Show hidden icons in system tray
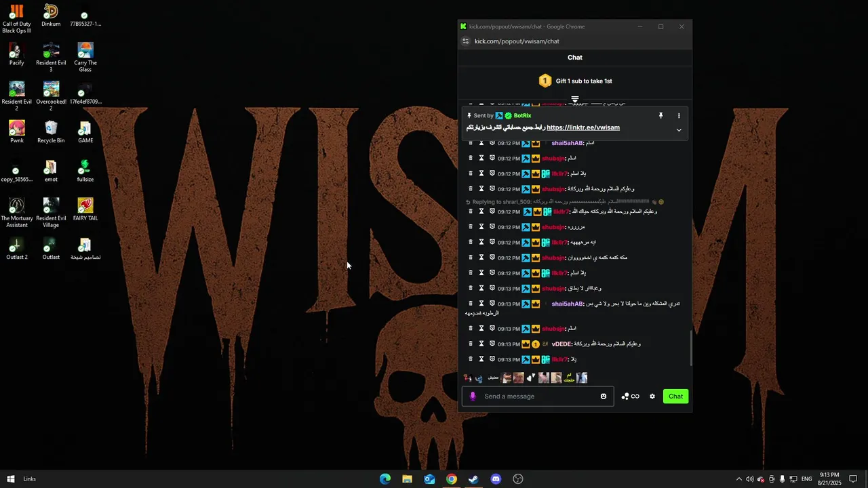Screen dimensions: 868x488 [x=738, y=479]
